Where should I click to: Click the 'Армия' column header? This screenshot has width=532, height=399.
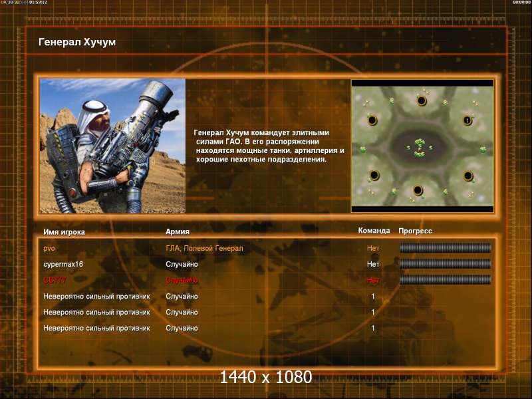(178, 231)
